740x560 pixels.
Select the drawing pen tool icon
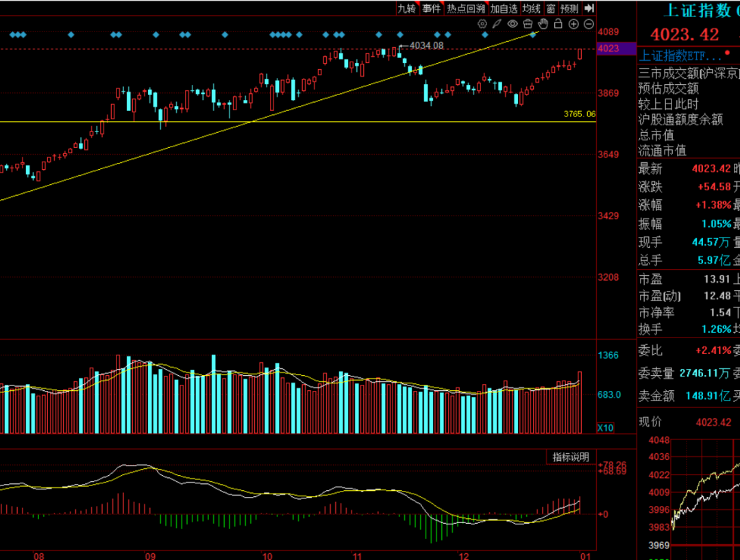coord(497,24)
